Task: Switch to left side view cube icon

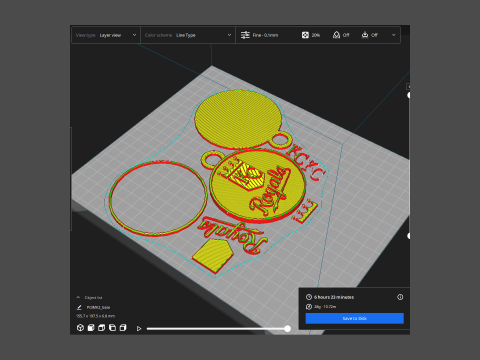Action: (112, 328)
